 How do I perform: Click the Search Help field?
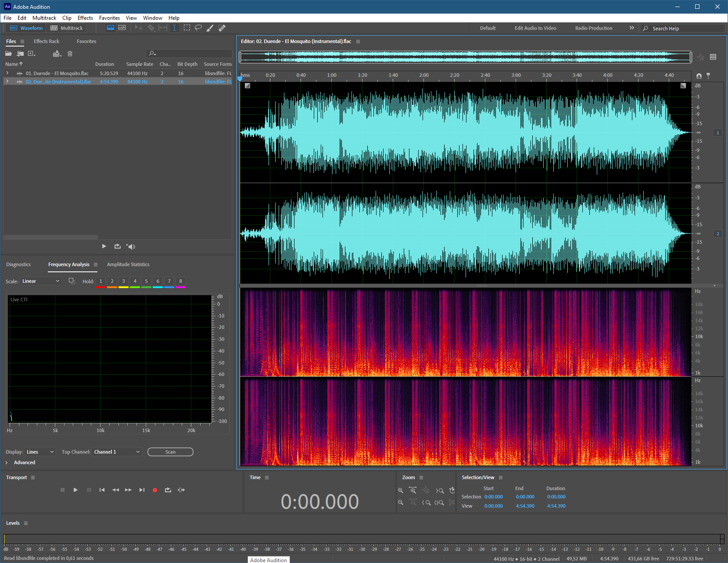[682, 28]
